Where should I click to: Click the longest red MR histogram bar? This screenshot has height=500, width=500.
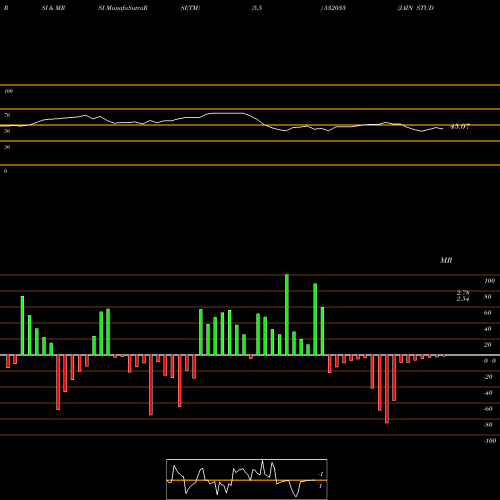(387, 389)
